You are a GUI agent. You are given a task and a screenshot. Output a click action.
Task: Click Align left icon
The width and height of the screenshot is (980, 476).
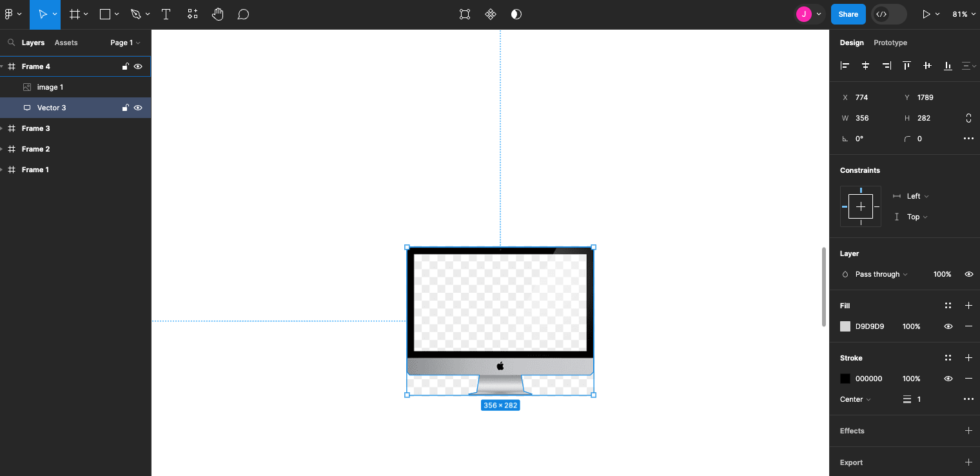845,65
